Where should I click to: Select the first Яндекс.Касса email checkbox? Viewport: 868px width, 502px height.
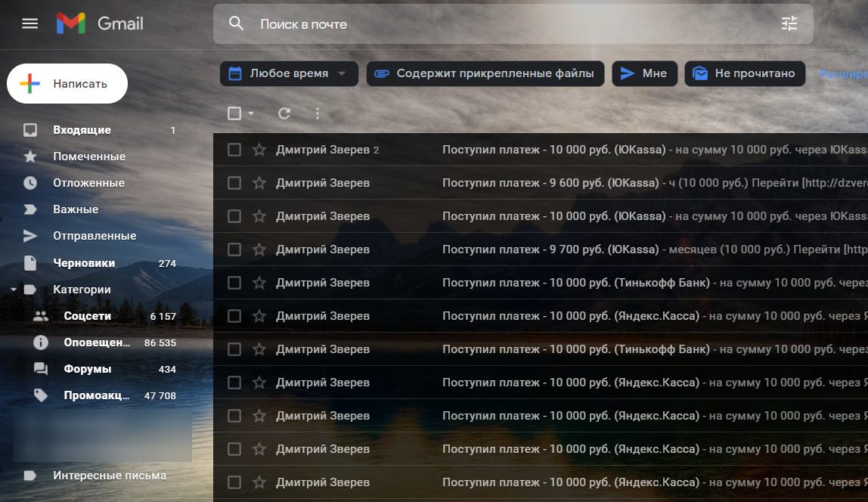point(234,316)
